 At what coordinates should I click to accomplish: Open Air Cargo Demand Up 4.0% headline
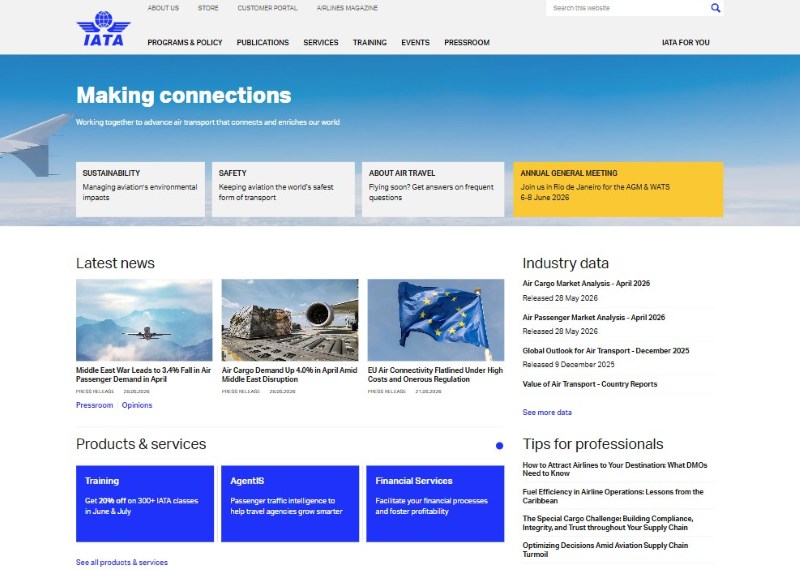point(289,375)
